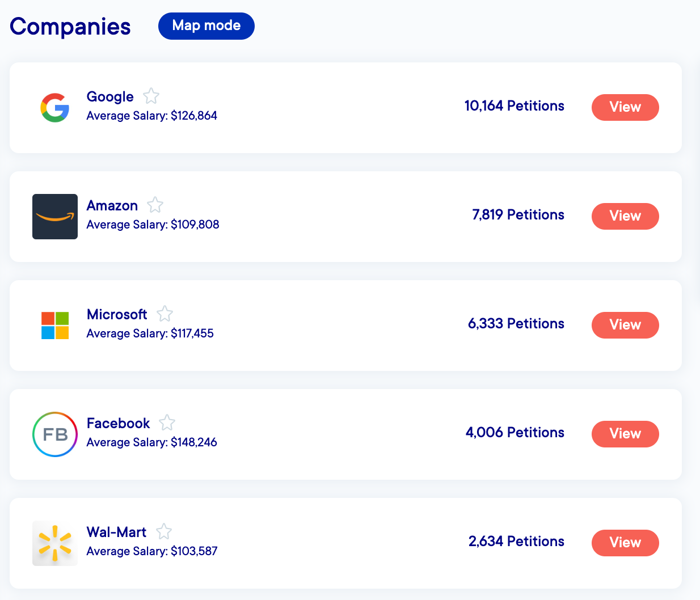Favorite Google with the star icon
Screen dimensions: 700x600
pos(151,96)
